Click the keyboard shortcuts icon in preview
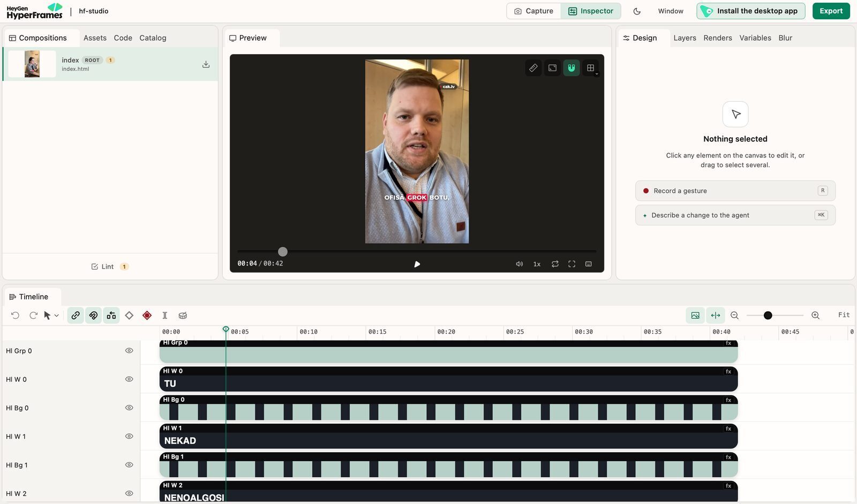Image resolution: width=857 pixels, height=504 pixels. pos(589,264)
